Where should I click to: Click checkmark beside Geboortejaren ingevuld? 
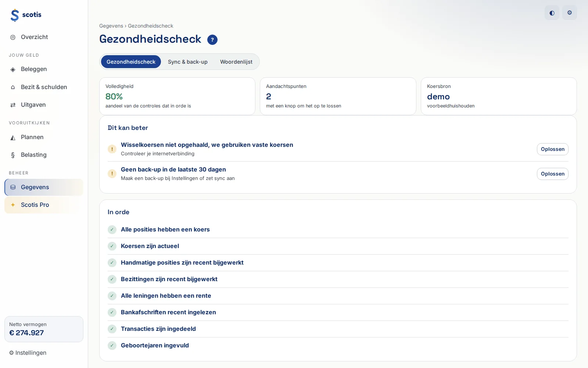point(112,346)
